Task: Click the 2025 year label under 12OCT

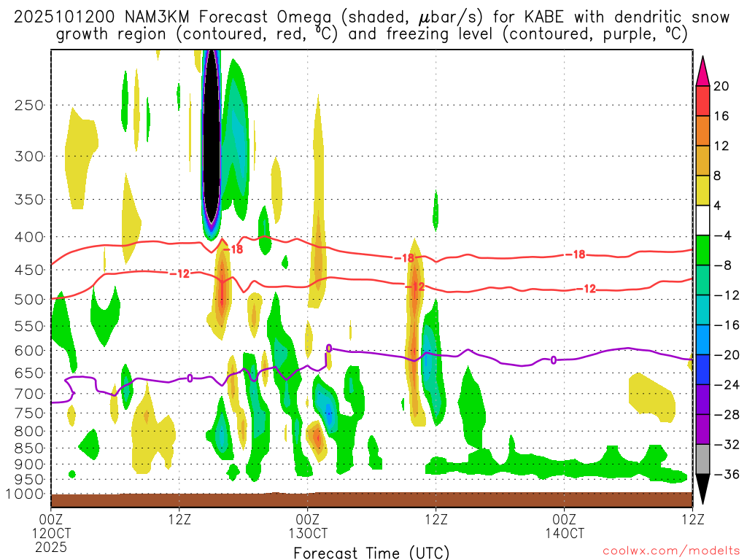Action: [52, 548]
